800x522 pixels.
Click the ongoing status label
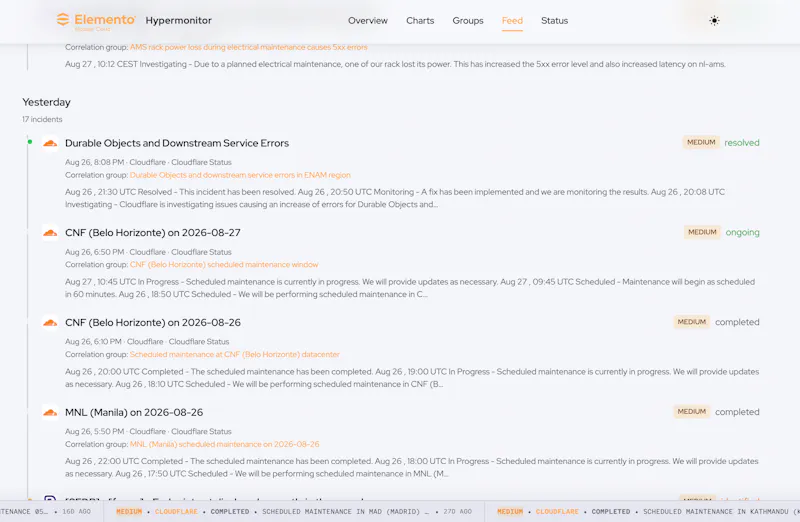tap(742, 233)
